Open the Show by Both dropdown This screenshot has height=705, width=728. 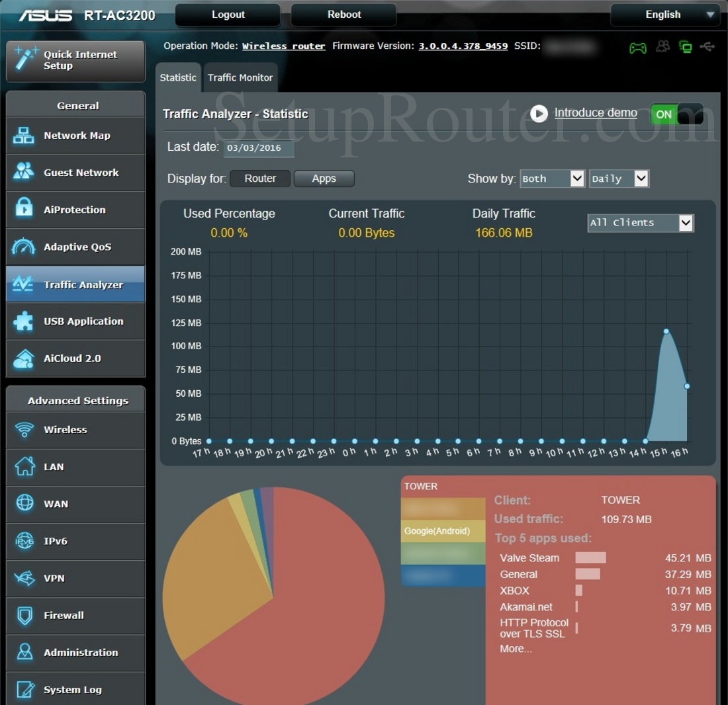(x=552, y=178)
